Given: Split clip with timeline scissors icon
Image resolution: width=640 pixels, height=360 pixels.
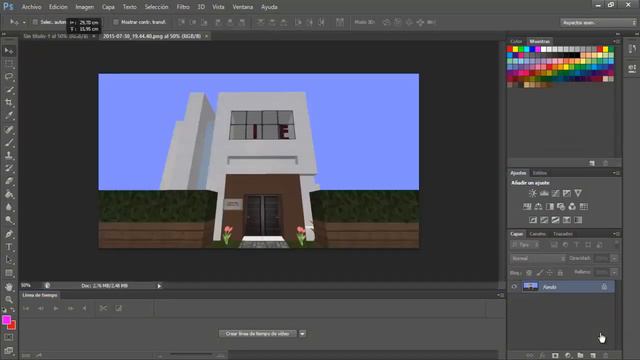Looking at the screenshot, I should point(103,308).
